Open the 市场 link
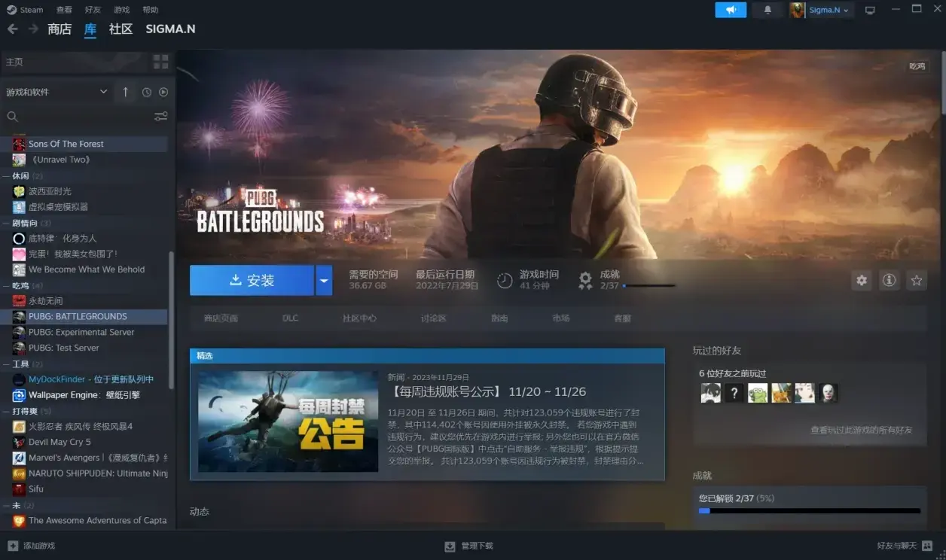This screenshot has height=560, width=946. tap(561, 318)
